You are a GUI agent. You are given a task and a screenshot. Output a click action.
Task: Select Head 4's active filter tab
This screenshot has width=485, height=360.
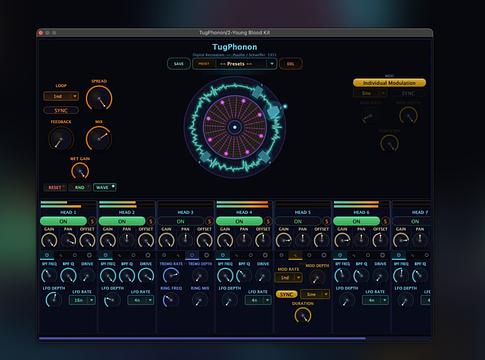tap(223, 255)
